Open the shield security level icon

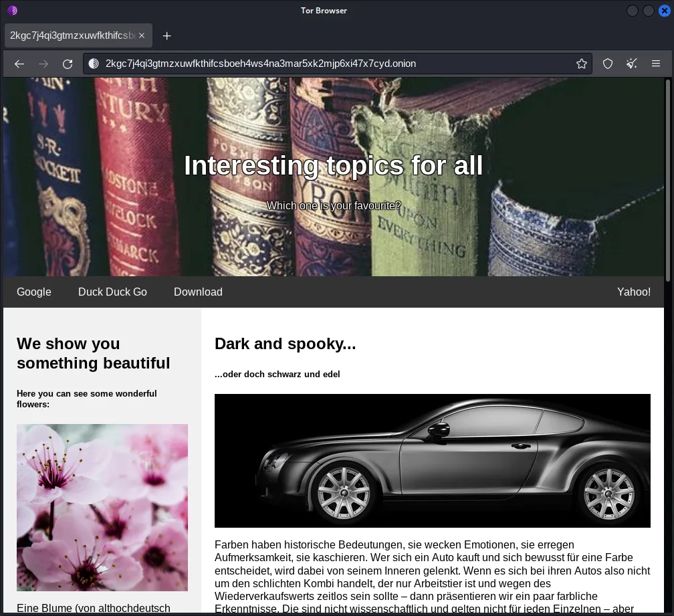[608, 64]
